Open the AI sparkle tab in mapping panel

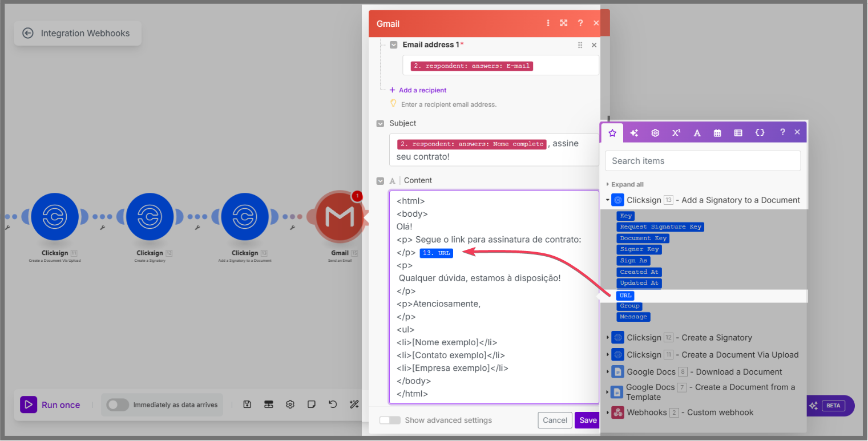(x=634, y=133)
